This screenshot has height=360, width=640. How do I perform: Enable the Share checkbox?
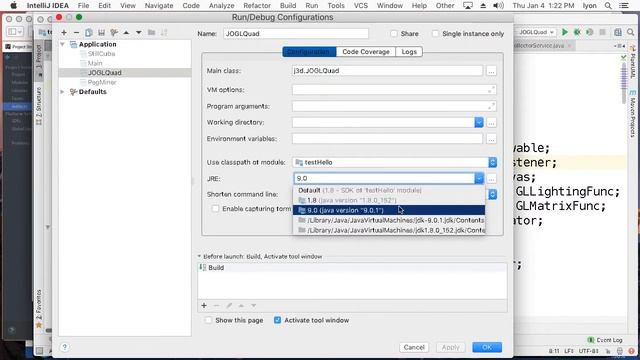[394, 33]
